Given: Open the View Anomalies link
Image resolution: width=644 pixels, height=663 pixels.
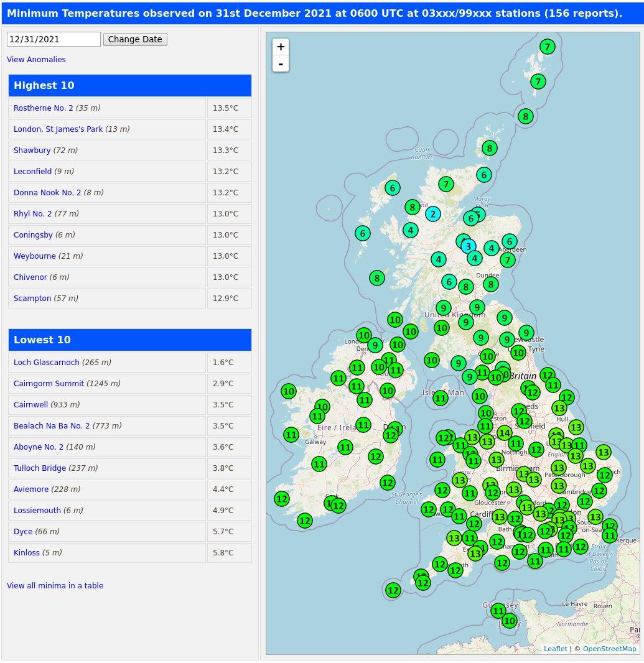Looking at the screenshot, I should click(x=36, y=60).
